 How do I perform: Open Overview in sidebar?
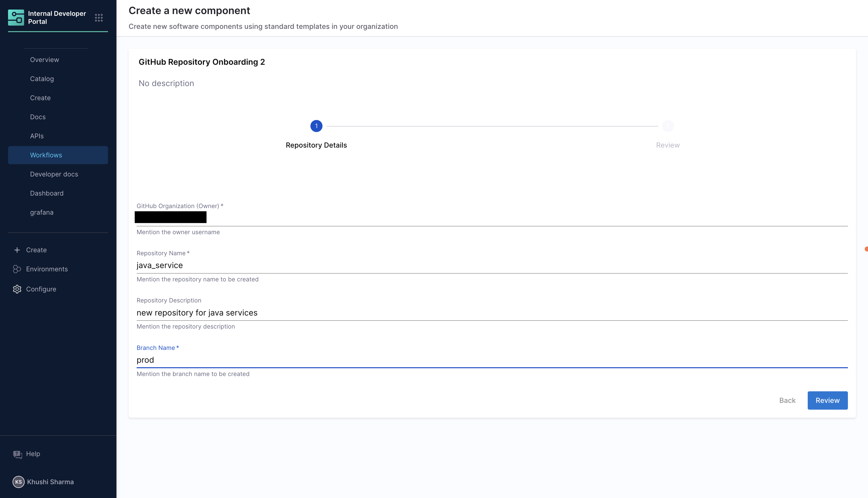44,59
